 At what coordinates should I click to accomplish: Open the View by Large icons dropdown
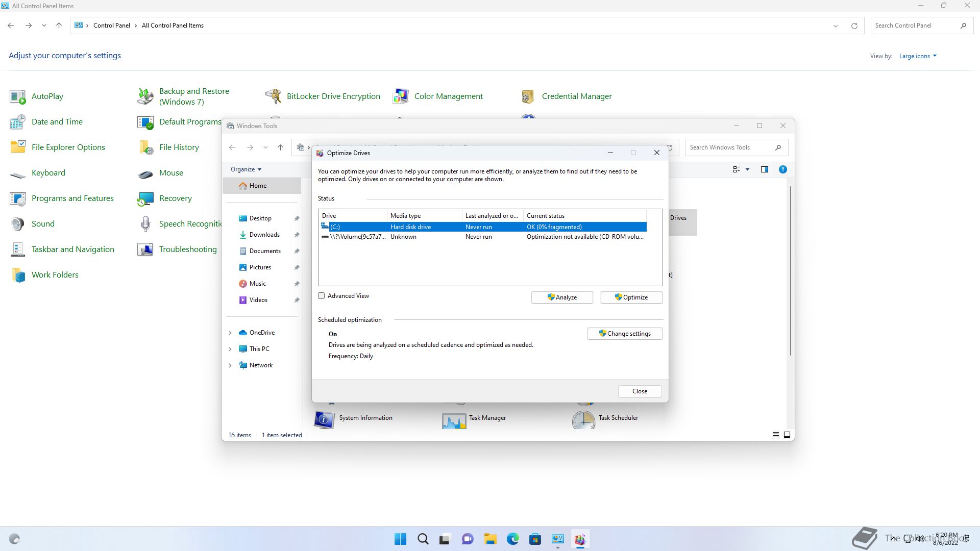[x=918, y=56]
